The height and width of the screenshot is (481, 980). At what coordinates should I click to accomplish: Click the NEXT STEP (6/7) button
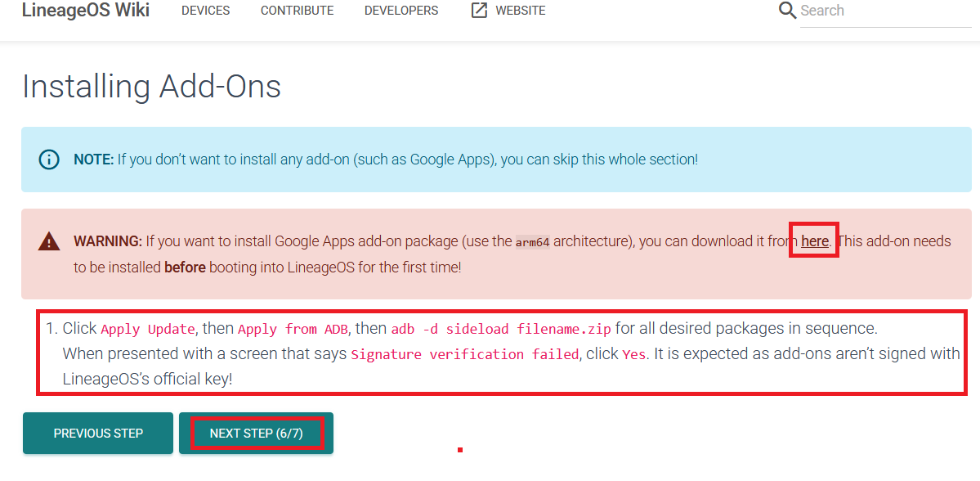tap(257, 433)
